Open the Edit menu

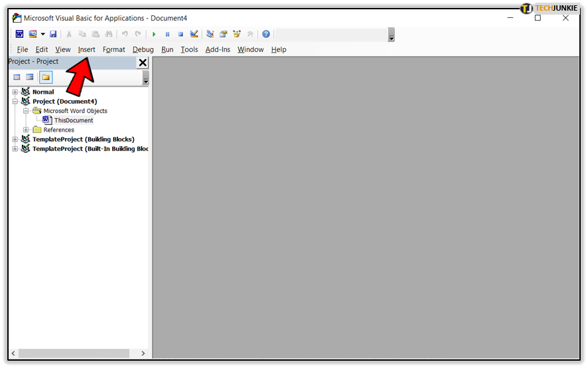click(x=42, y=50)
